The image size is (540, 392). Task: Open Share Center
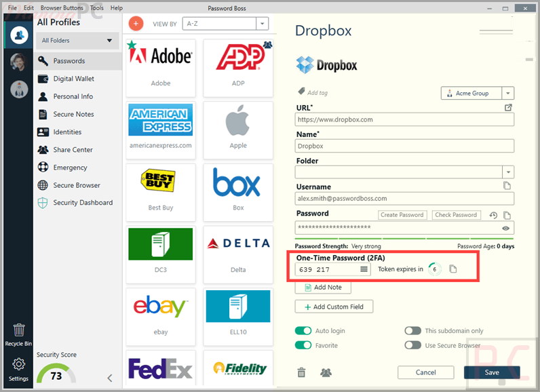[78, 150]
